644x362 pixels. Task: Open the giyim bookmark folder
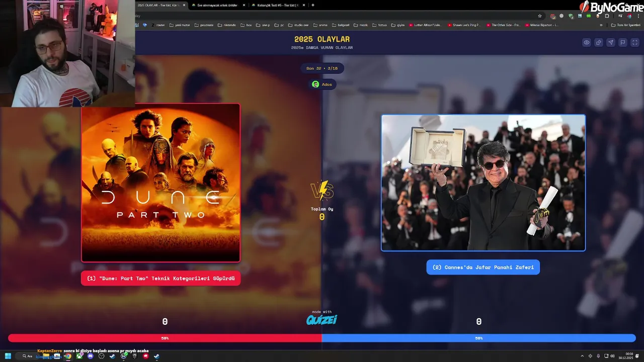397,25
